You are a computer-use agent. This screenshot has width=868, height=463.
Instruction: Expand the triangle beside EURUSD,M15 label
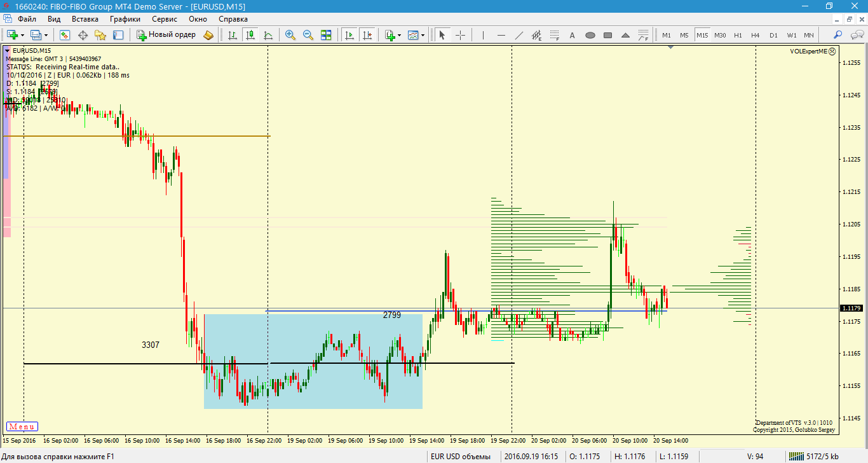coord(7,50)
